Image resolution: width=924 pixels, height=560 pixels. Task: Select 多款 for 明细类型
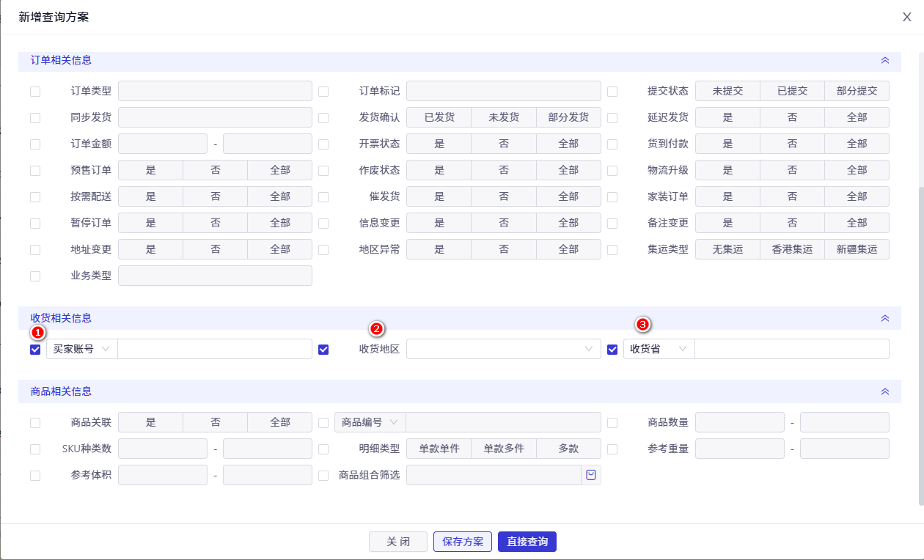click(x=568, y=449)
